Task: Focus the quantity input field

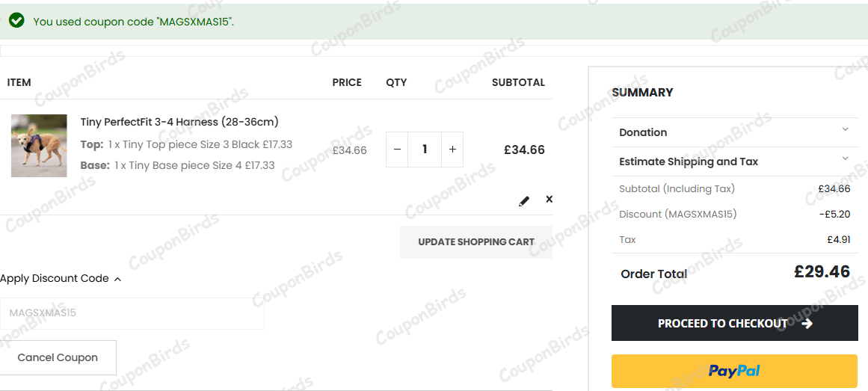Action: (425, 150)
